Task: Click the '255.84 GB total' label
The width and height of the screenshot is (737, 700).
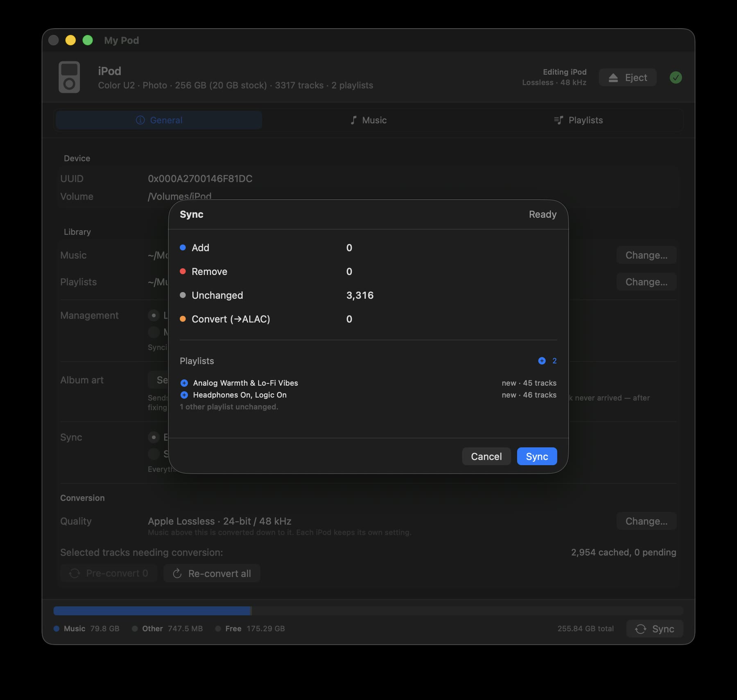Action: [586, 629]
